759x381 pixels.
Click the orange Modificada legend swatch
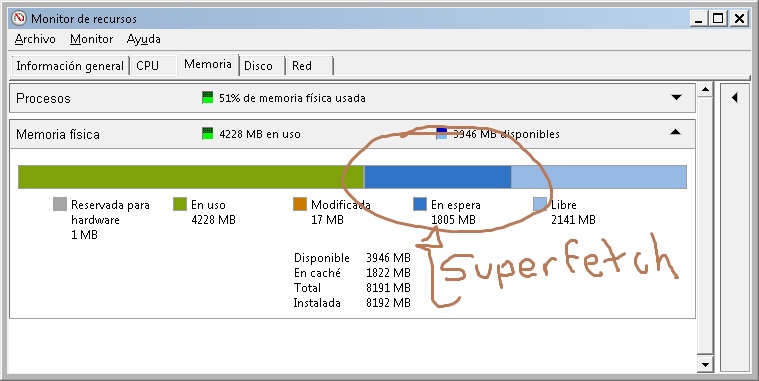coord(300,204)
